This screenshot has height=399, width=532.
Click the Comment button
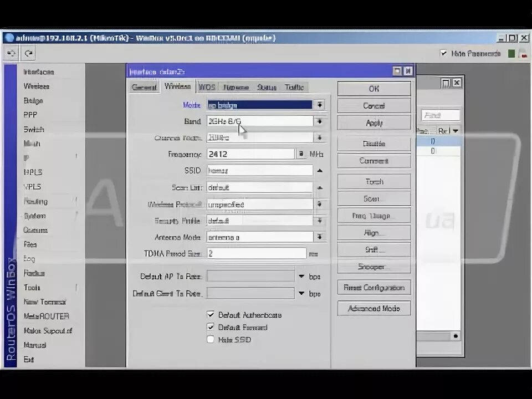pyautogui.click(x=374, y=161)
